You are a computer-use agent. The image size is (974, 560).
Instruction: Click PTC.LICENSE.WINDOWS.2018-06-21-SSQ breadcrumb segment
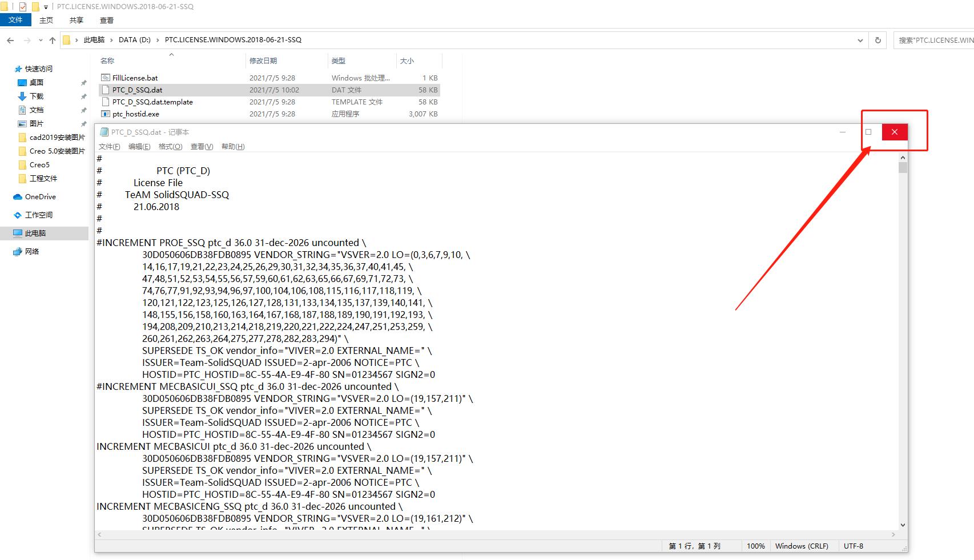[233, 40]
